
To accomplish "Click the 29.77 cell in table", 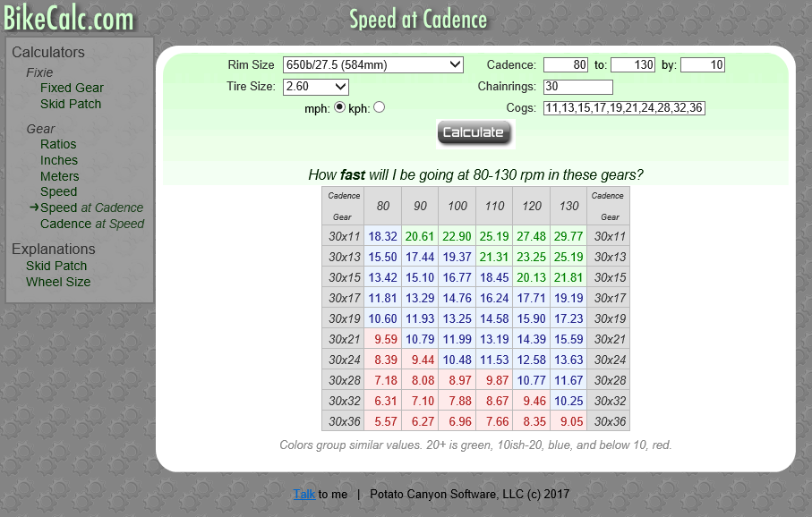I will click(568, 236).
